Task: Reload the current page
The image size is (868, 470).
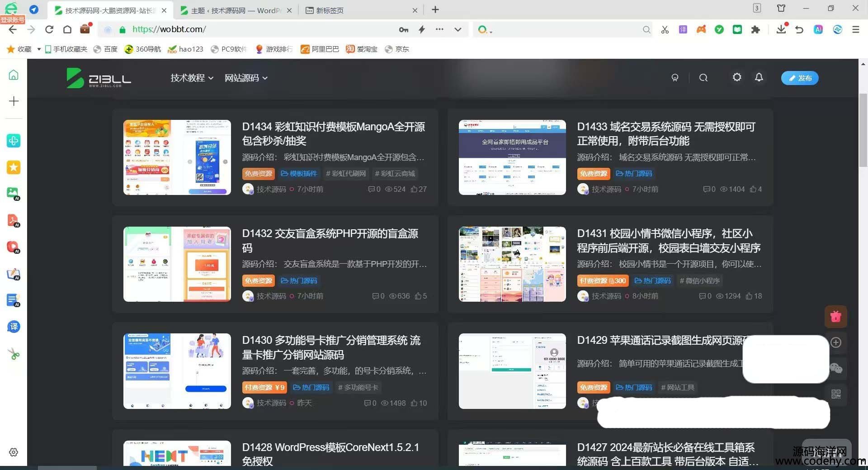Action: pos(49,29)
